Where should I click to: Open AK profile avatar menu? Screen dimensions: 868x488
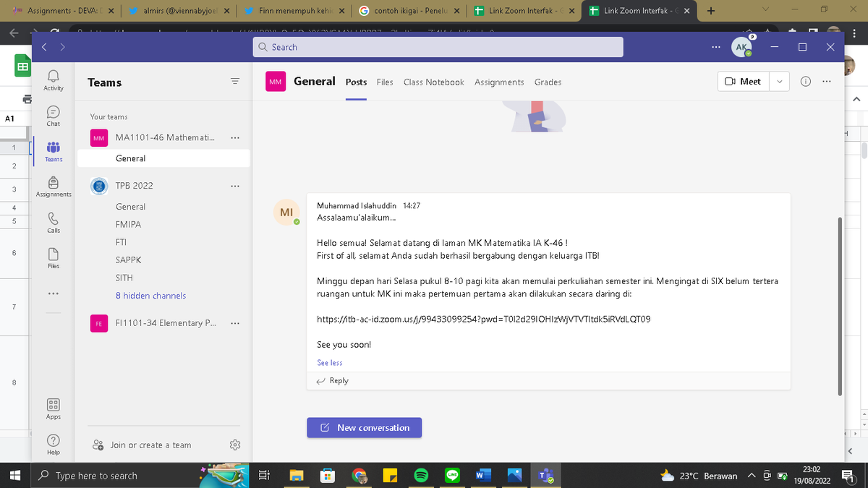(741, 47)
